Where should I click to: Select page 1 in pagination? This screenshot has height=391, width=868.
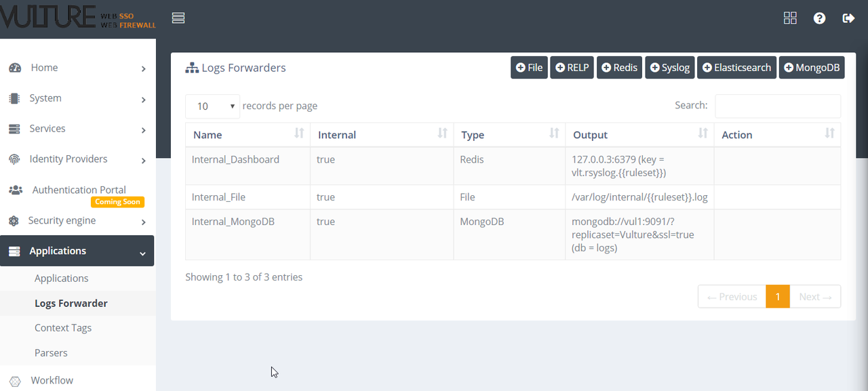[x=778, y=297]
